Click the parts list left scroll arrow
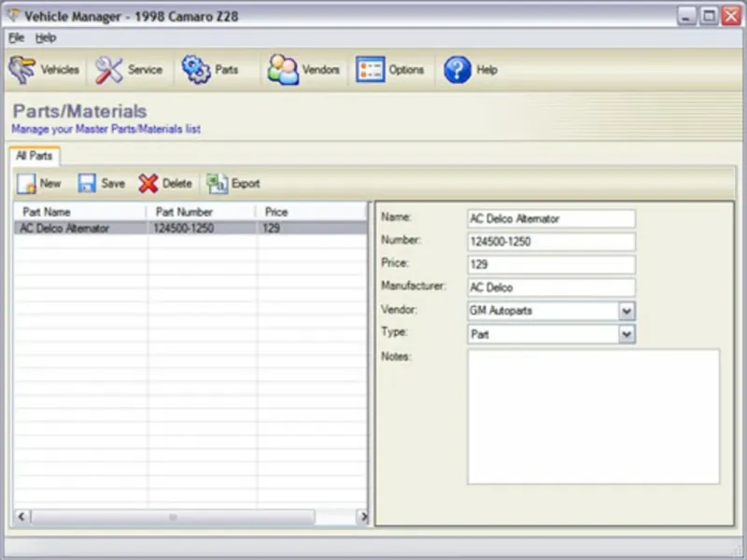The width and height of the screenshot is (747, 560). point(21,516)
